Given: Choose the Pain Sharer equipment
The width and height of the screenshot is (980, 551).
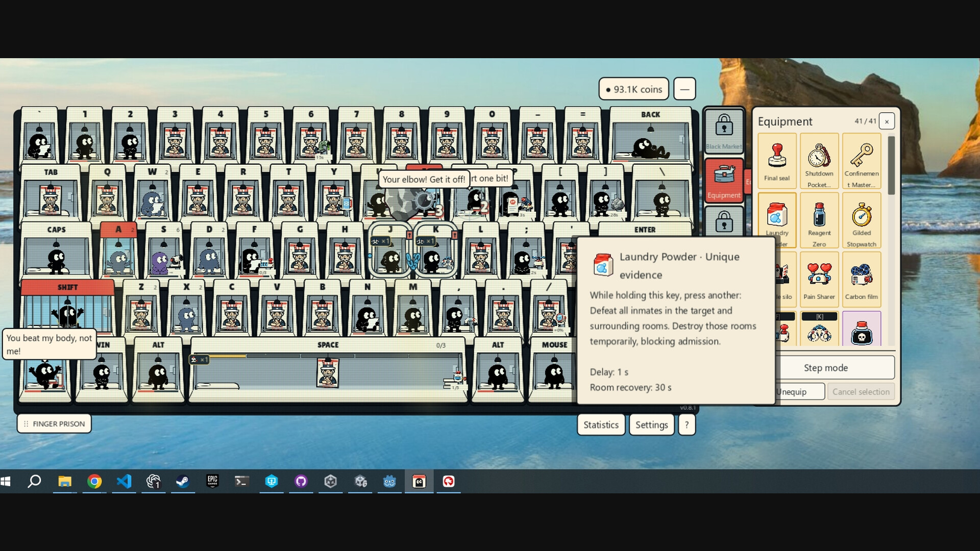Looking at the screenshot, I should pos(819,280).
